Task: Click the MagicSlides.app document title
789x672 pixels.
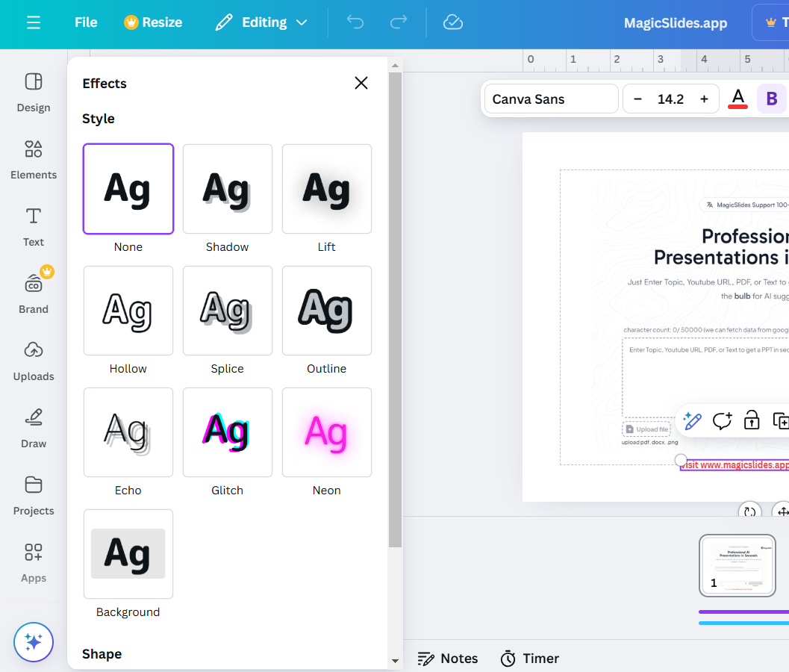Action: (676, 23)
